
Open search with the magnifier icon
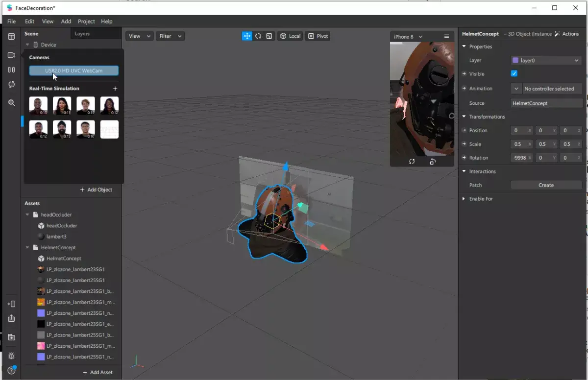click(11, 103)
